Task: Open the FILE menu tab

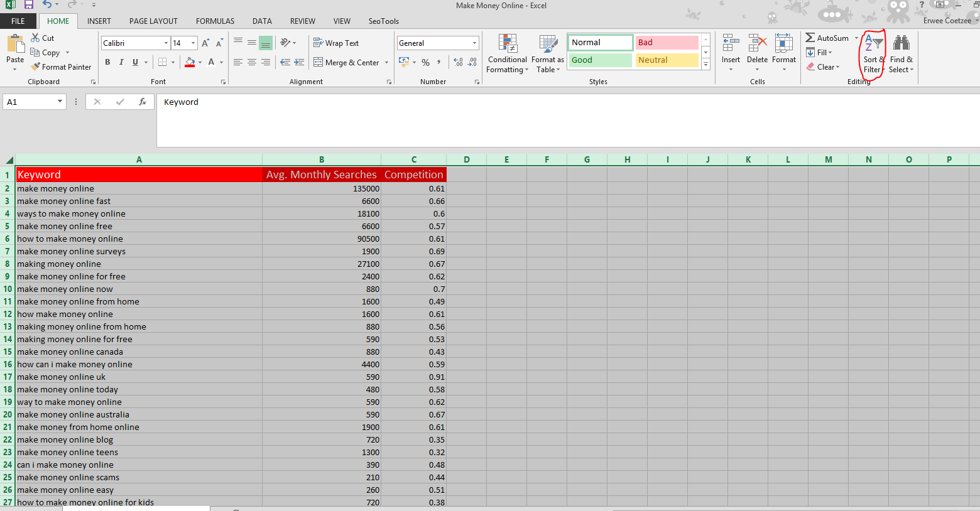Action: [18, 21]
